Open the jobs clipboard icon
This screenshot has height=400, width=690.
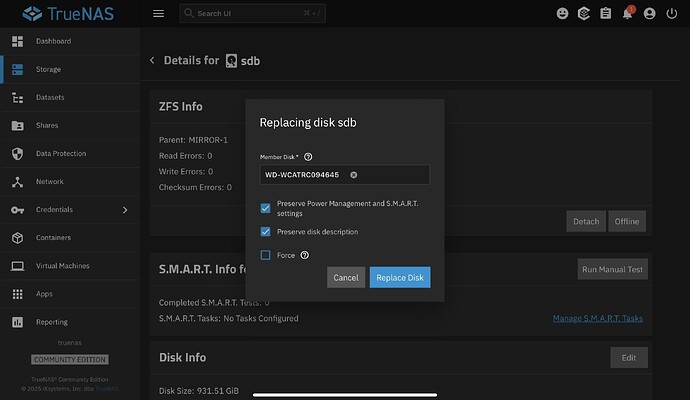(x=606, y=14)
